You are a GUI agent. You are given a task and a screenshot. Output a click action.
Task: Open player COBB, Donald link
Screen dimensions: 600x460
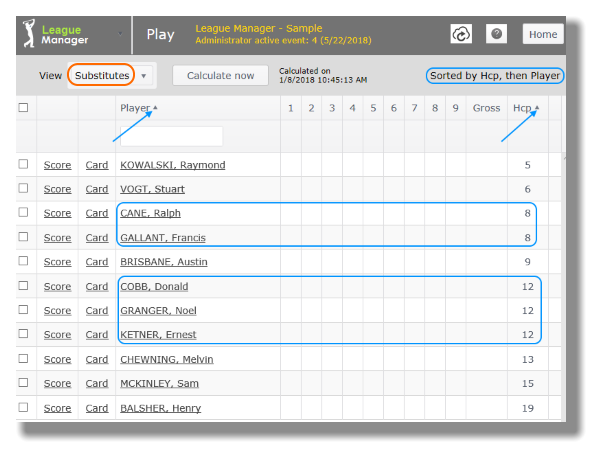click(154, 287)
